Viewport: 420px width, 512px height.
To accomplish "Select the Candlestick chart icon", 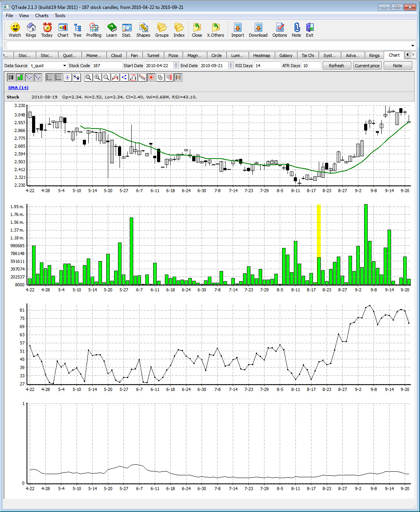I will [11, 77].
